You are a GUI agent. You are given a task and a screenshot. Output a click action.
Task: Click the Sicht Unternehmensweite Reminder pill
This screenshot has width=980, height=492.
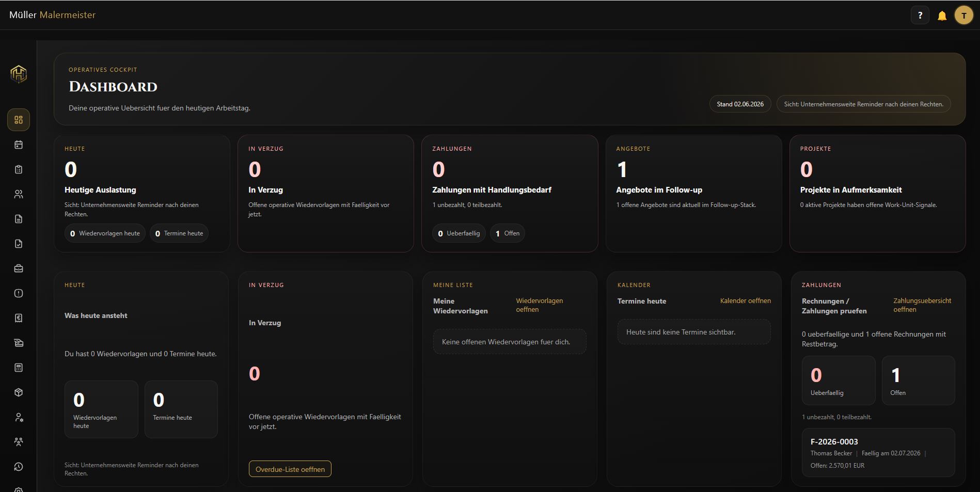pyautogui.click(x=863, y=104)
